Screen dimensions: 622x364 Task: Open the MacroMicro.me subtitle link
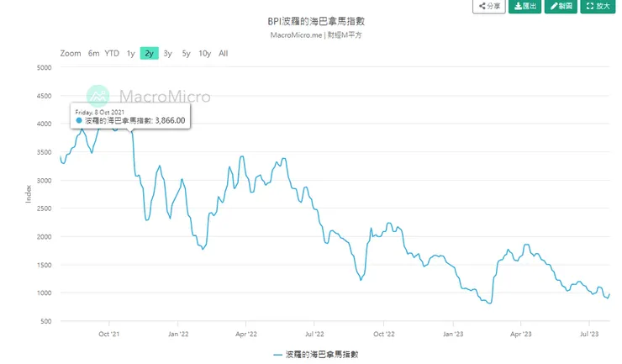(x=296, y=34)
